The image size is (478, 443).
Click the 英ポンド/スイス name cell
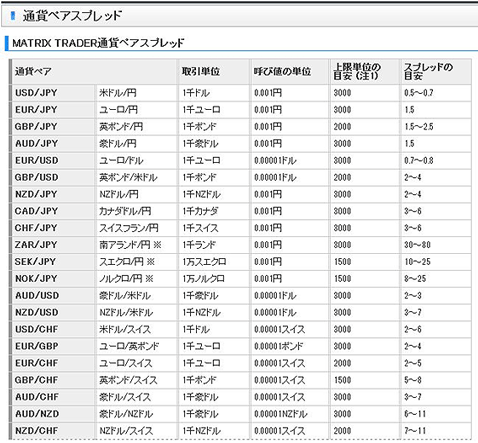point(137,380)
